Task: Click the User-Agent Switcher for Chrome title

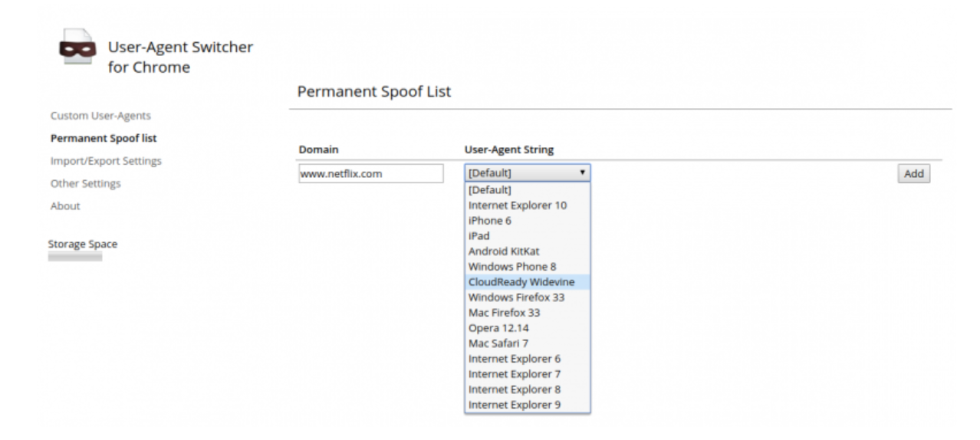Action: pos(181,57)
